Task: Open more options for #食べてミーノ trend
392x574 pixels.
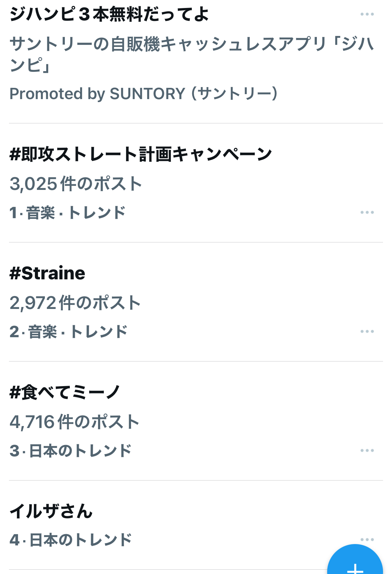Action: [367, 451]
